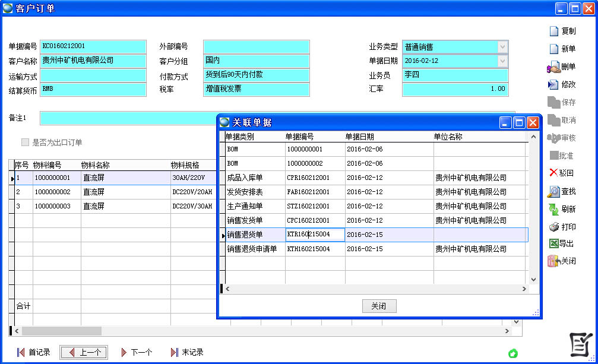
Task: Click the 复制 (Copy) toolbar icon
Action: [553, 31]
